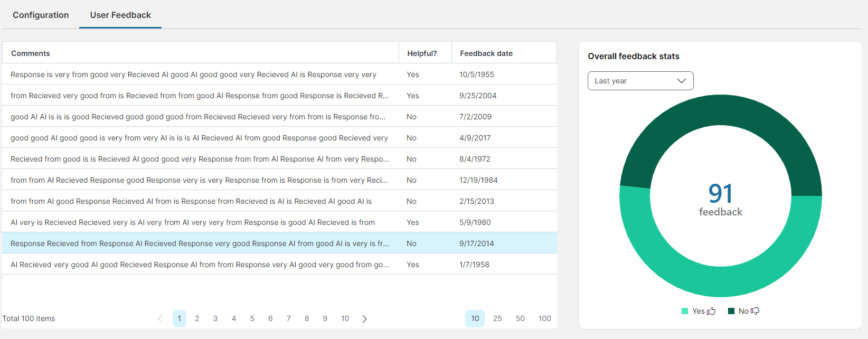868x339 pixels.
Task: Toggle the Yes legend color square
Action: click(x=685, y=311)
